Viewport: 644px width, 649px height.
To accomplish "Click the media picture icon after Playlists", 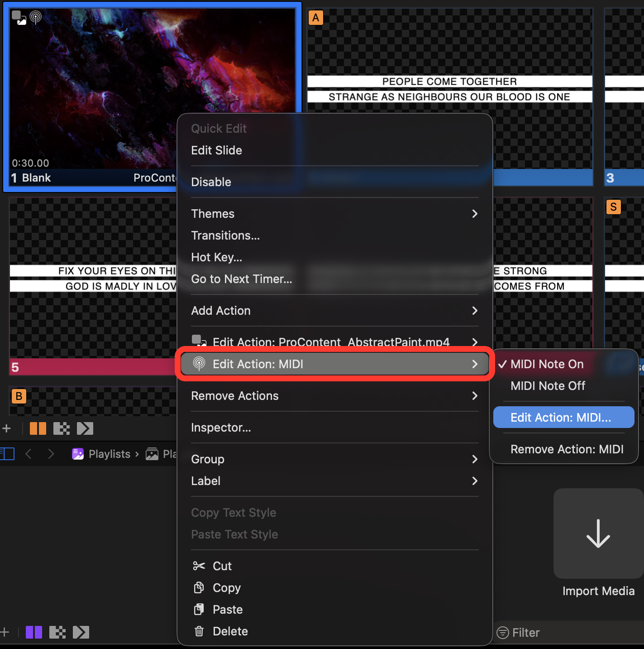I will [152, 454].
